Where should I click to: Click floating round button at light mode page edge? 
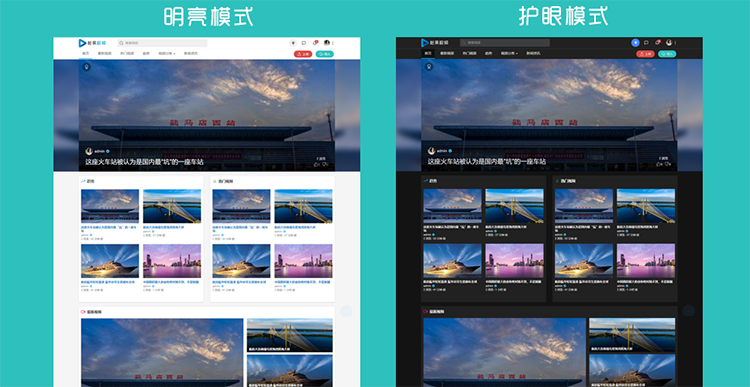[x=346, y=311]
